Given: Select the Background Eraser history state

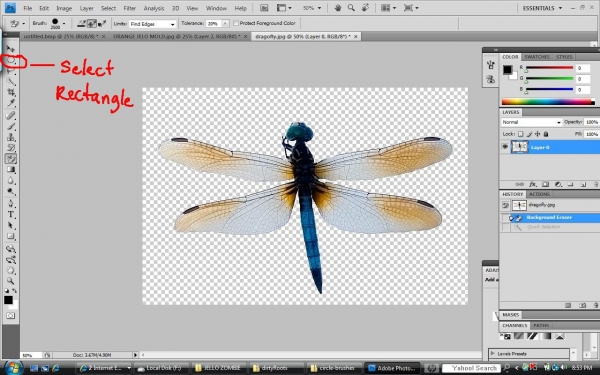Looking at the screenshot, I should 550,217.
